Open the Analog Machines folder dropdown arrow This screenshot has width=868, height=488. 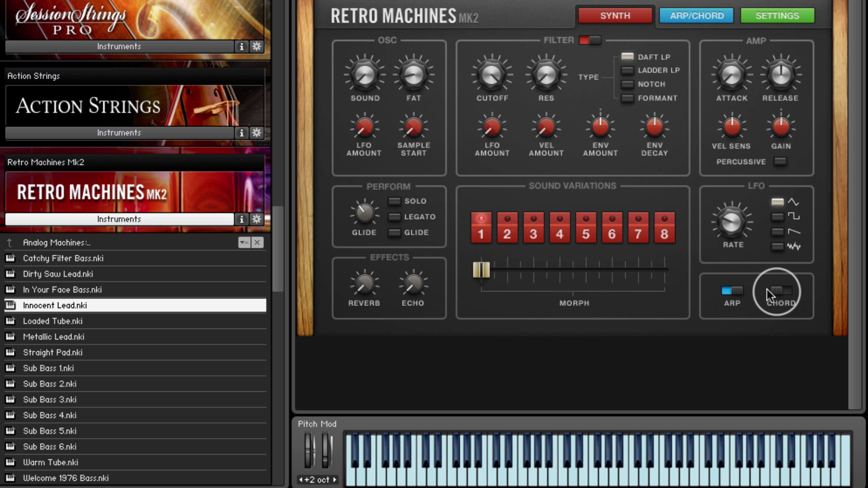pos(244,243)
